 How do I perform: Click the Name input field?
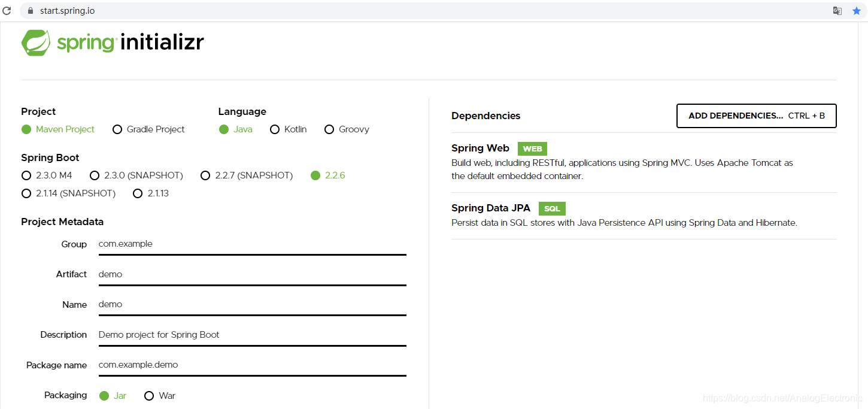252,304
